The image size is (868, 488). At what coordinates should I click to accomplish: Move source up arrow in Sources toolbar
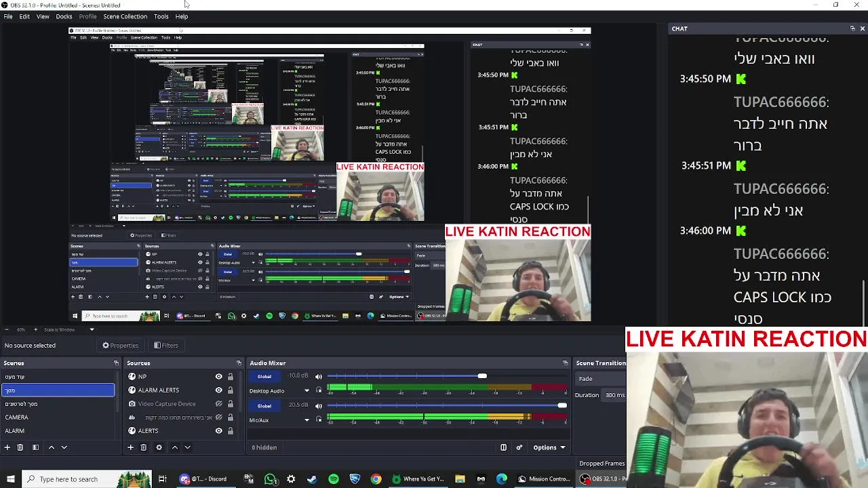click(x=174, y=447)
